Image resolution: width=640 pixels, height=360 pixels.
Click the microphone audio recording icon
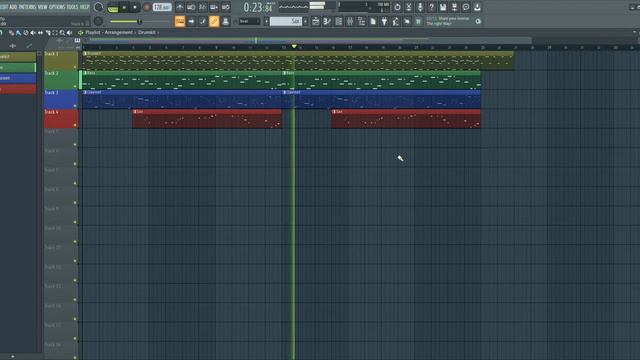420,7
